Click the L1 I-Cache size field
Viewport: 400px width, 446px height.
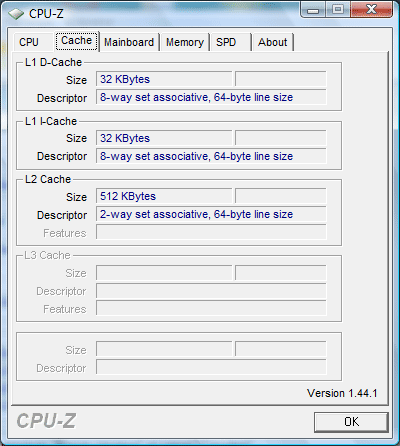(x=164, y=138)
